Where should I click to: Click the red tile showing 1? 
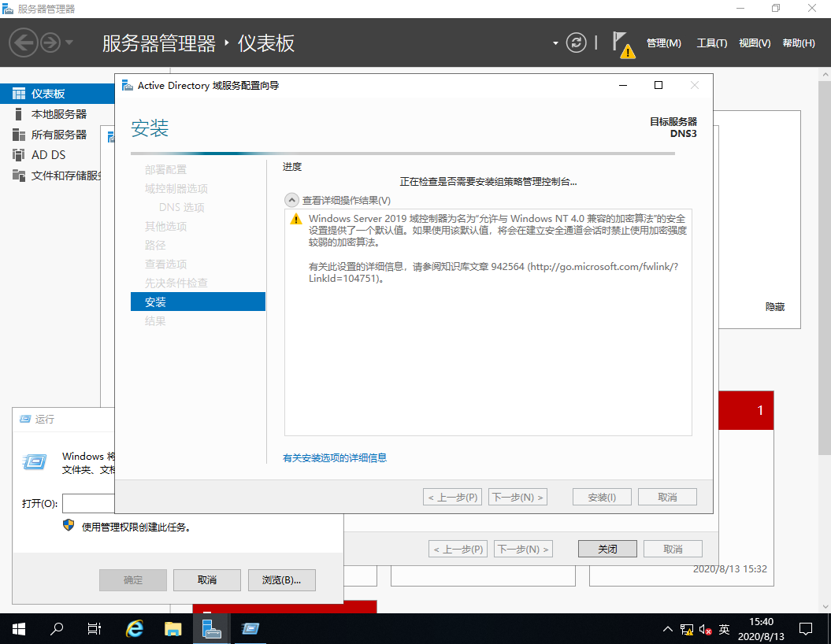point(746,410)
